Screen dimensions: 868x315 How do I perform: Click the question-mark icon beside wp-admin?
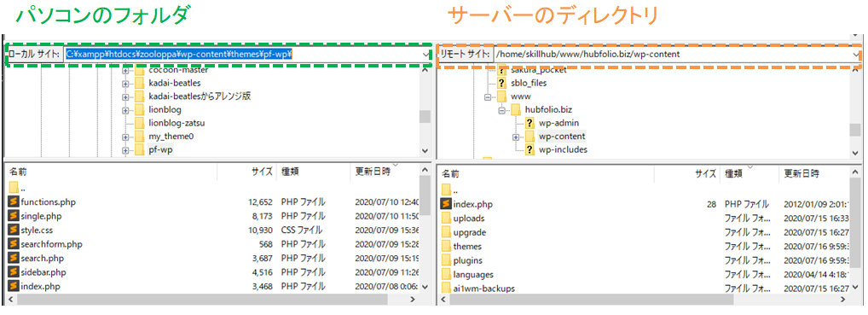pos(529,123)
